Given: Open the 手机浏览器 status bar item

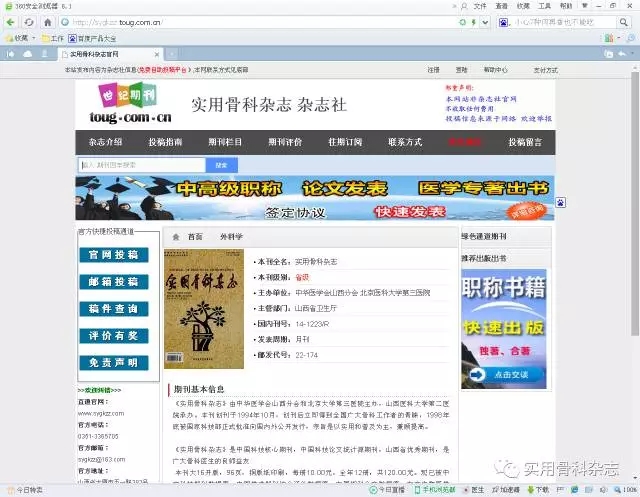Looking at the screenshot, I should tap(435, 489).
